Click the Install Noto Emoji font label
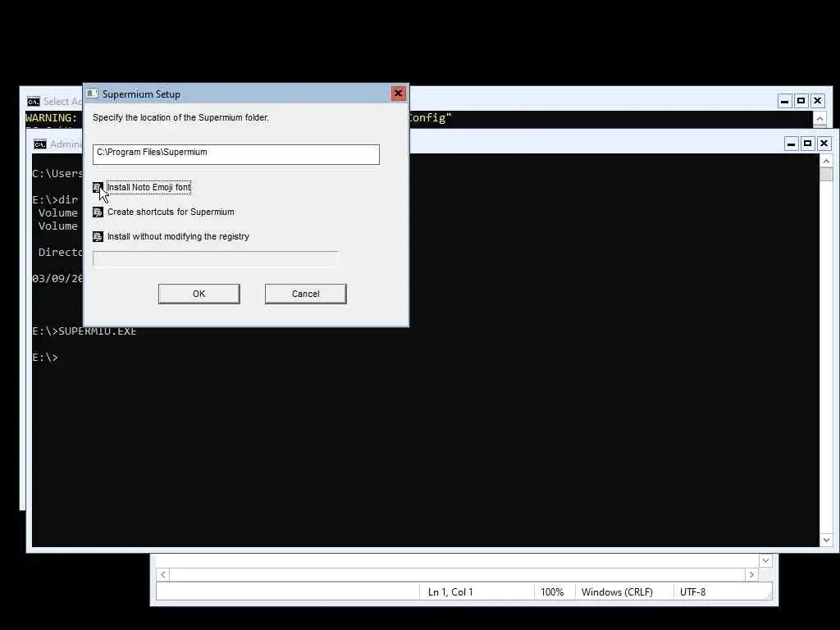The image size is (840, 630). coord(149,187)
